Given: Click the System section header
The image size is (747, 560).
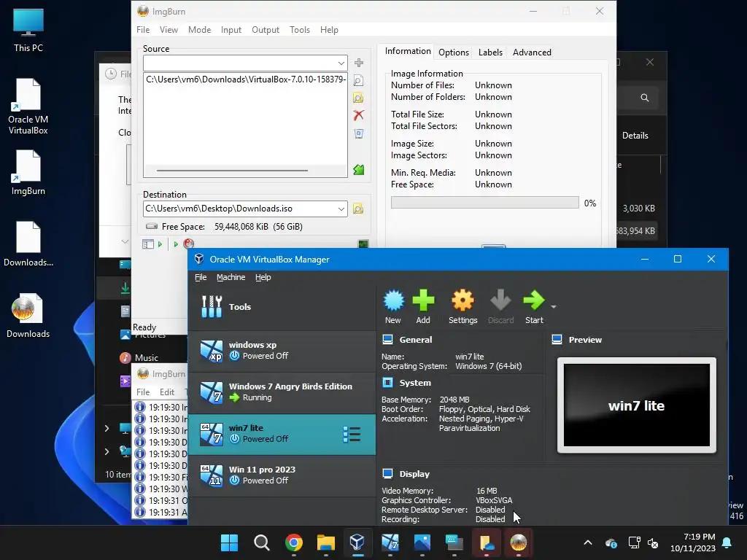Looking at the screenshot, I should coord(415,383).
